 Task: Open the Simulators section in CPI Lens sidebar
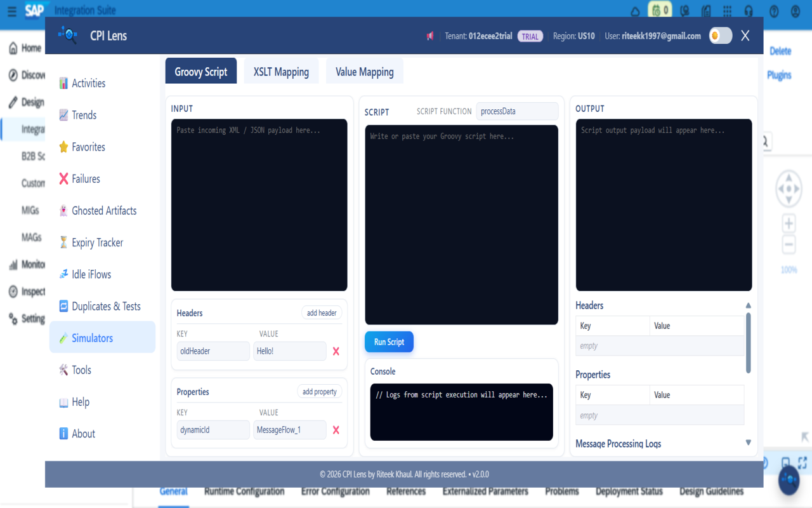(93, 337)
